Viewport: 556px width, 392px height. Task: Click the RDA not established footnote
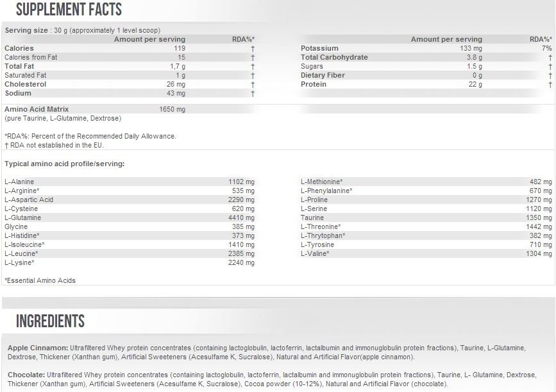[54, 146]
